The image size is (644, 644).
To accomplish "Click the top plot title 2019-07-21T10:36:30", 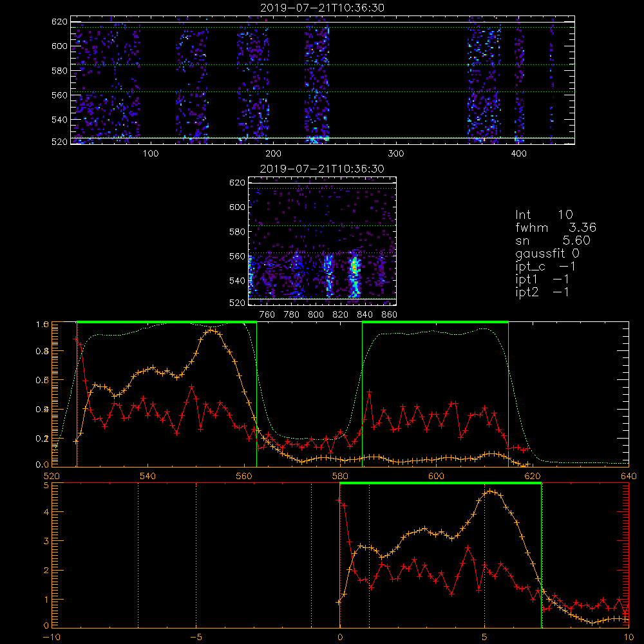I will click(323, 8).
